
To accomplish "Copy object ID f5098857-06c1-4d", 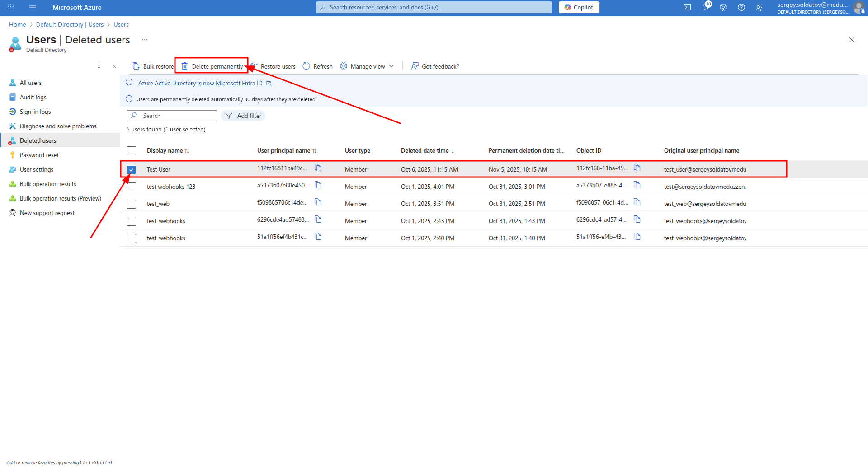I will (x=637, y=202).
